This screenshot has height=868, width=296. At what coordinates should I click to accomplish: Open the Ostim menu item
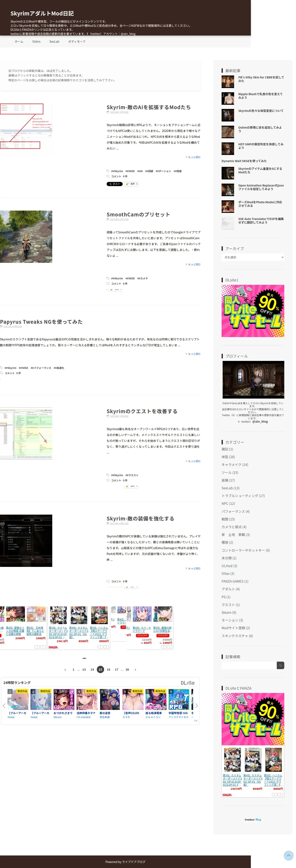[36, 42]
